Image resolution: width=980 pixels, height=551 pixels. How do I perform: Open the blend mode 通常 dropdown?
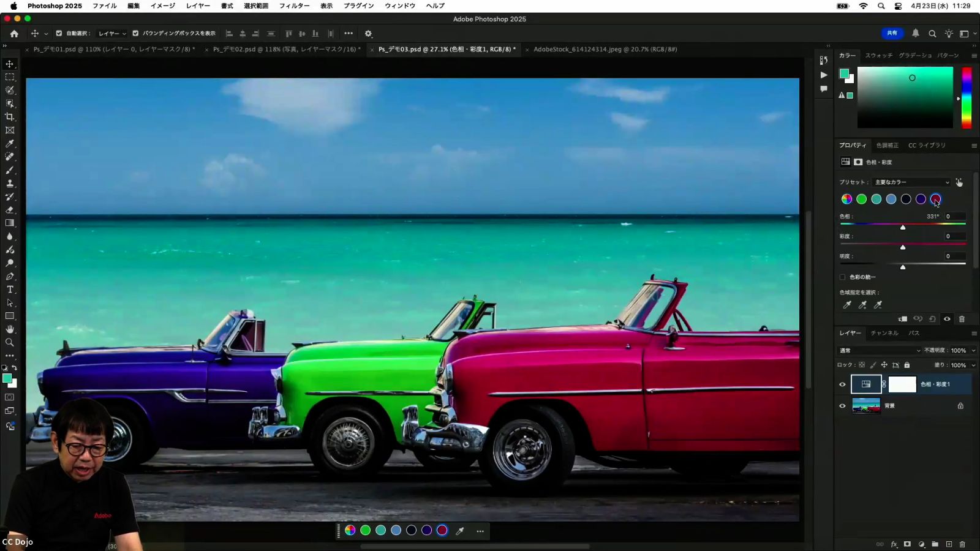tap(880, 351)
